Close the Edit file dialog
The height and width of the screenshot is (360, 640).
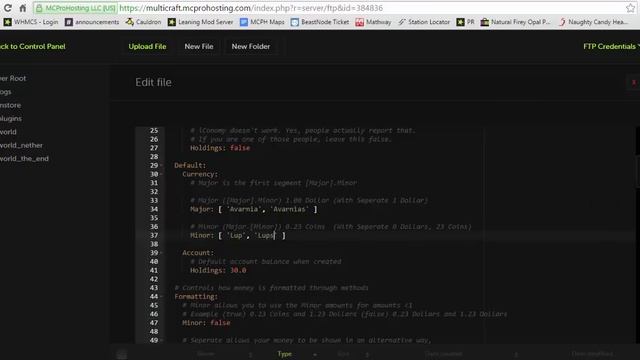click(x=634, y=82)
